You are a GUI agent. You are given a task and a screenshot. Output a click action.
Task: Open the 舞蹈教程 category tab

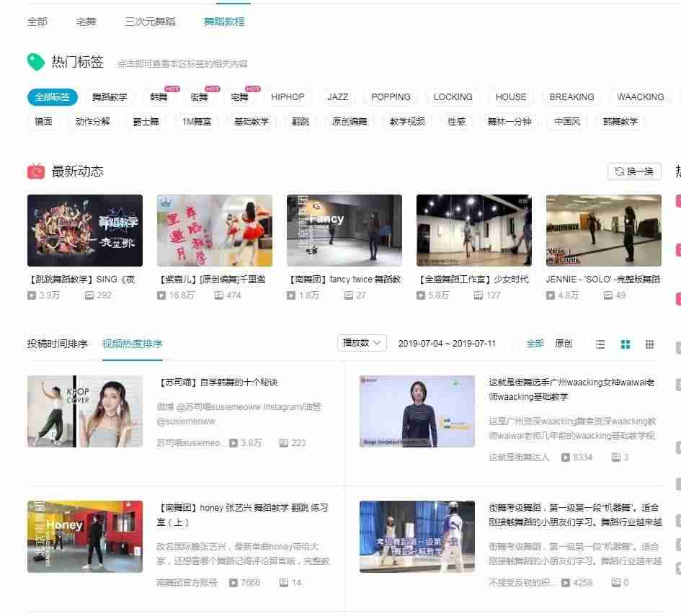pos(224,22)
